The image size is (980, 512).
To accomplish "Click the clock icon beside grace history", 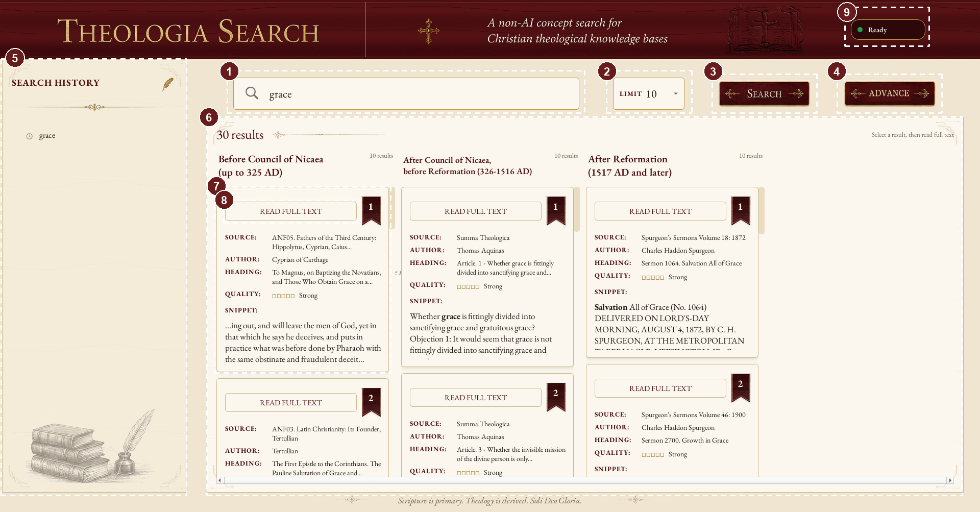I will click(x=30, y=136).
